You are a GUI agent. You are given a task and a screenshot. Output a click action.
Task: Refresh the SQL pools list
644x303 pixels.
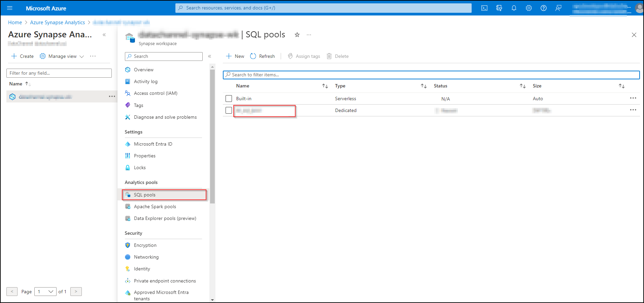coord(263,56)
